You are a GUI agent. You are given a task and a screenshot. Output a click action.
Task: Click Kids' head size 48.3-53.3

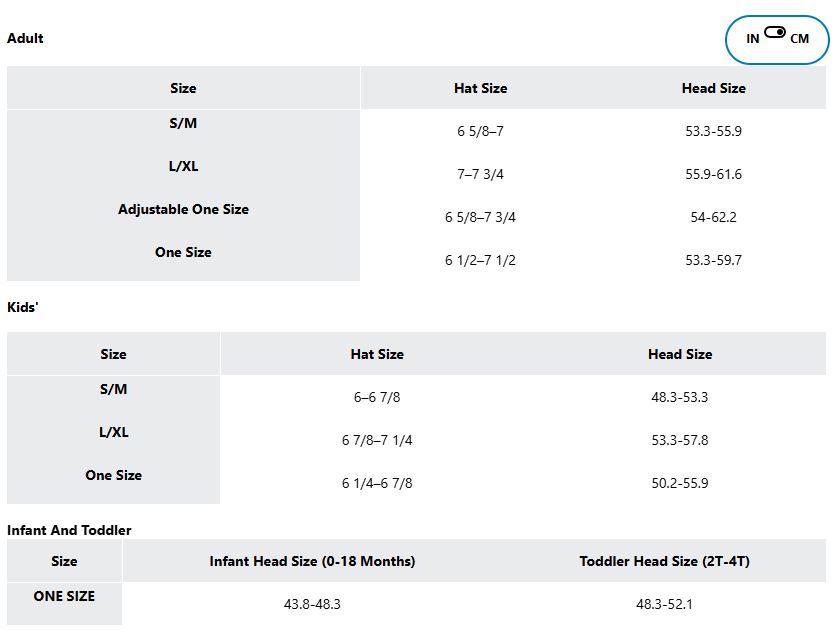680,397
